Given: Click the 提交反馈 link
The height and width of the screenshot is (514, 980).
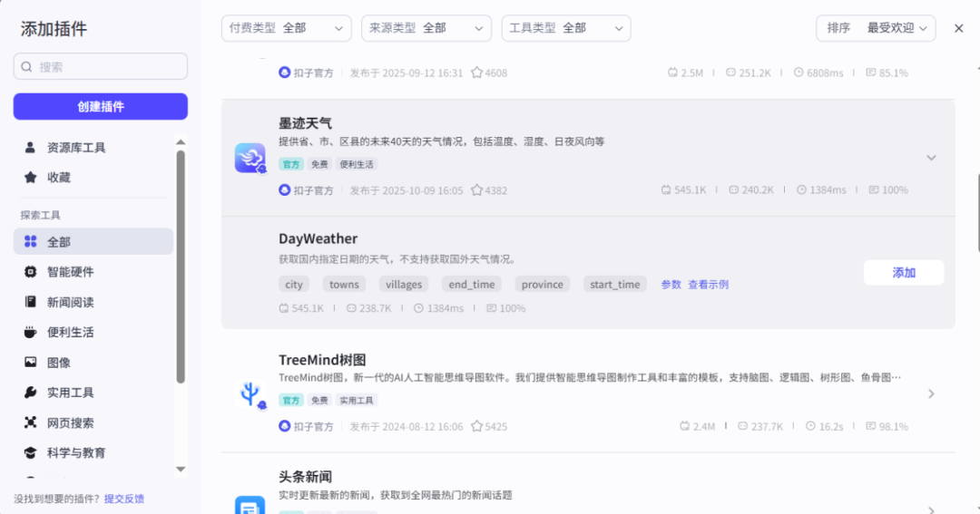Looking at the screenshot, I should point(123,499).
